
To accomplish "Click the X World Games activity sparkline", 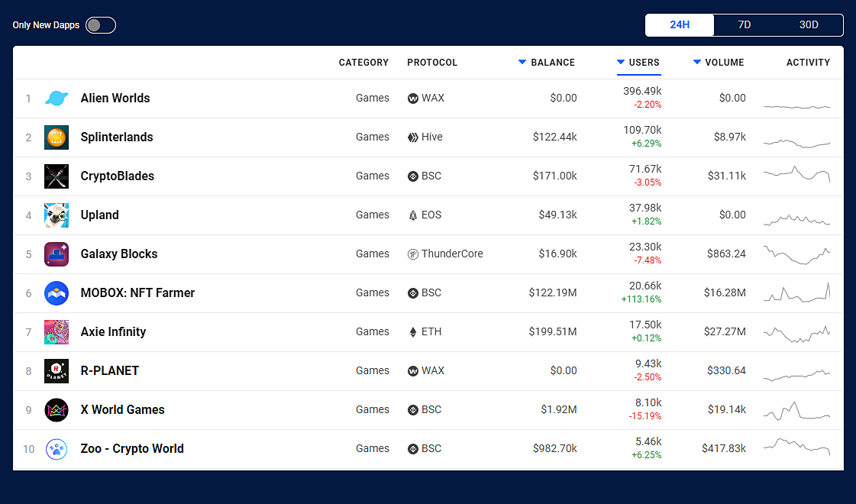I will tap(796, 411).
